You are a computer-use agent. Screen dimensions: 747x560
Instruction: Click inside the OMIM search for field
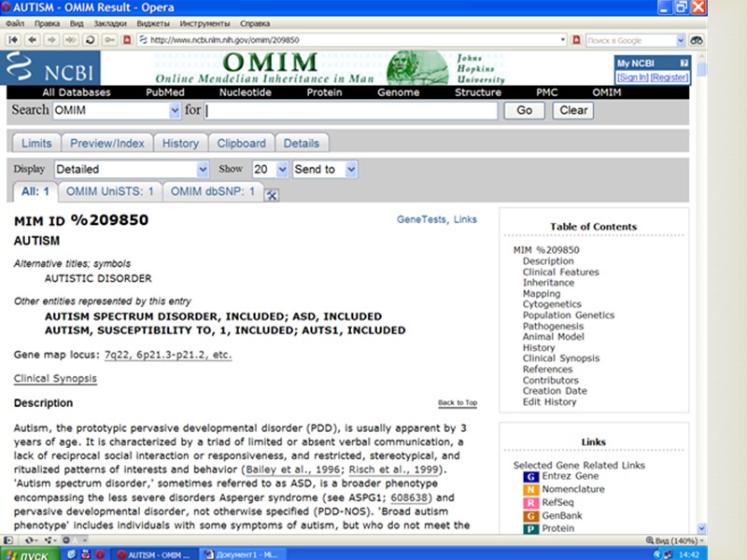pyautogui.click(x=351, y=110)
